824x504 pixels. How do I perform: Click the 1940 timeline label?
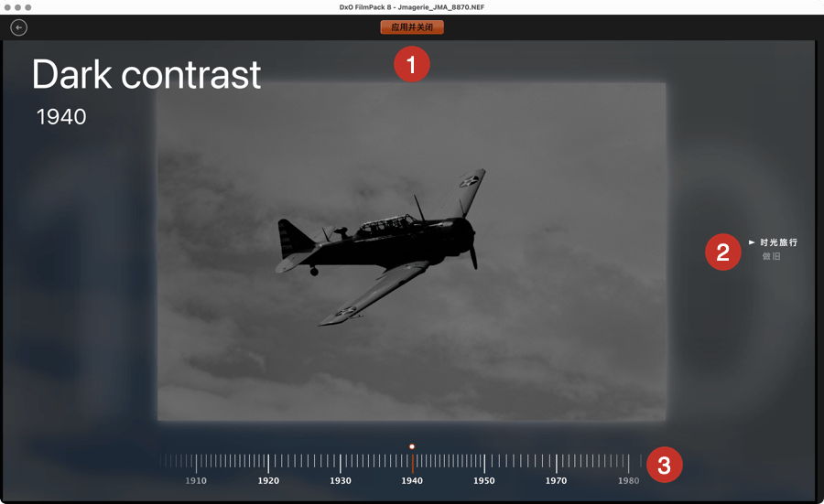pos(412,480)
